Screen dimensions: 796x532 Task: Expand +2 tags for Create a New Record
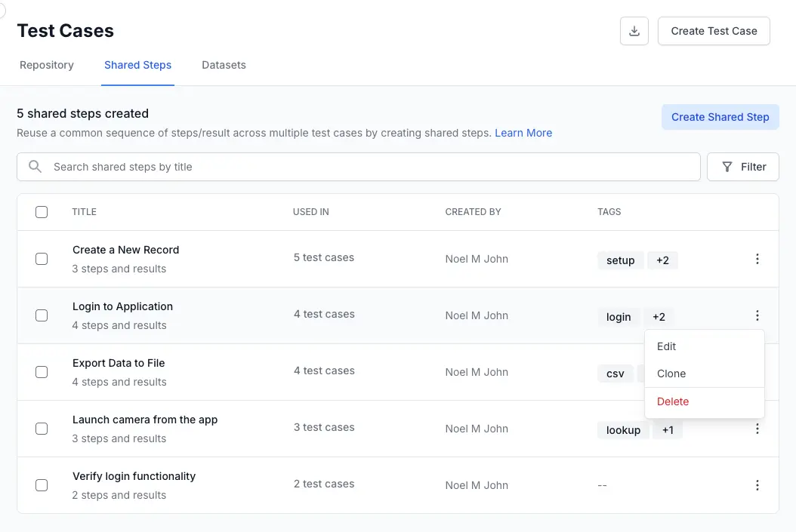[x=662, y=260]
